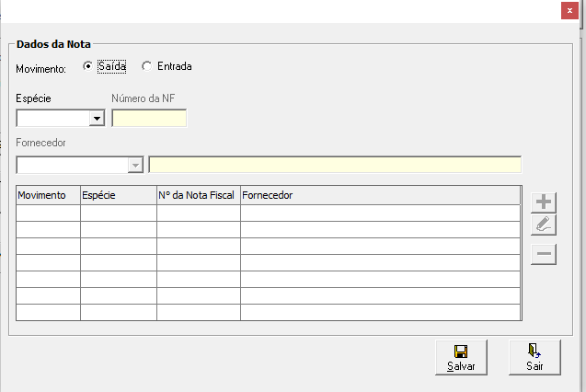The height and width of the screenshot is (392, 586).
Task: Open the Espécie dropdown arrow
Action: [x=97, y=119]
